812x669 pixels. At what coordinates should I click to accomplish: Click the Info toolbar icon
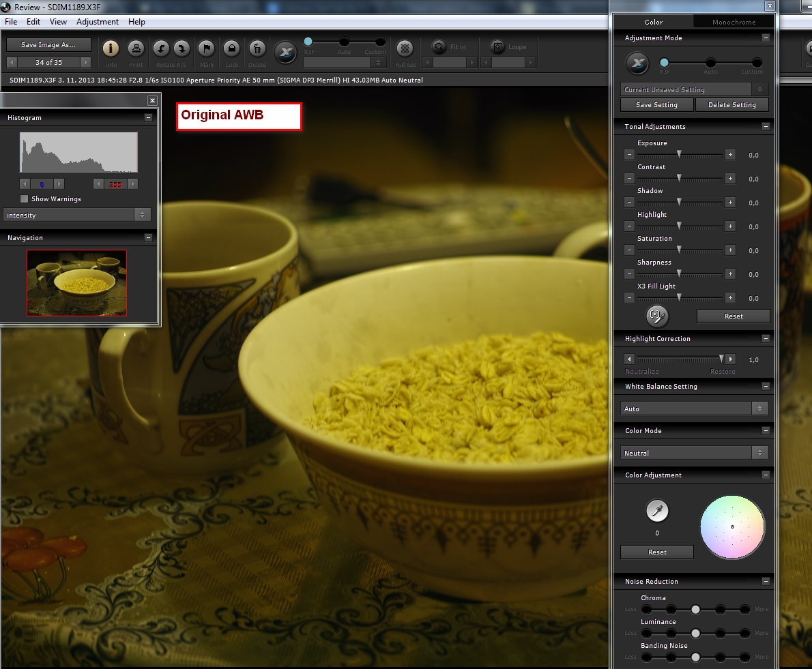click(x=111, y=49)
